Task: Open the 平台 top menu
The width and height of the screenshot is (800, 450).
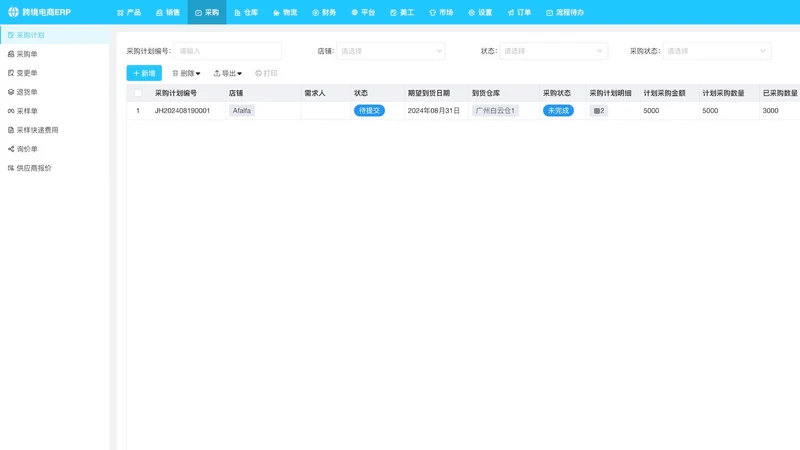Action: (x=363, y=12)
